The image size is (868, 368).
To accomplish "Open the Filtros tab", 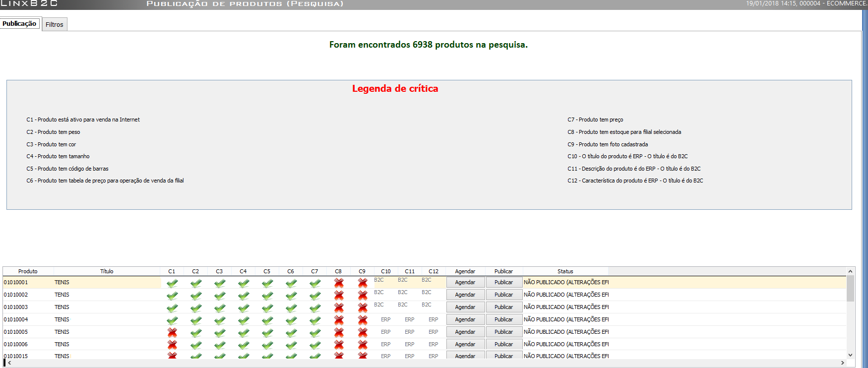I will (55, 24).
